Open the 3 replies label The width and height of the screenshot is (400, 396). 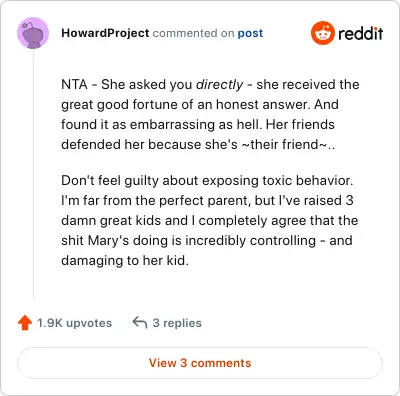click(x=177, y=323)
